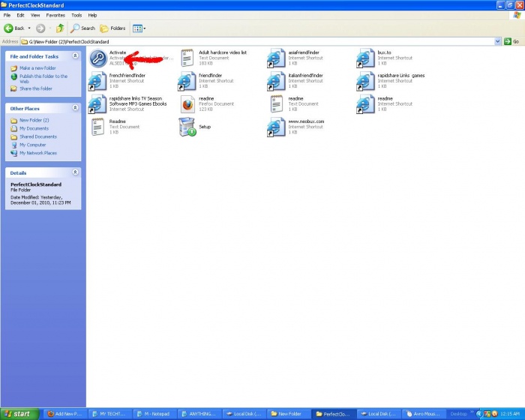Open My Network Places link
Image resolution: width=525 pixels, height=420 pixels.
(x=38, y=153)
